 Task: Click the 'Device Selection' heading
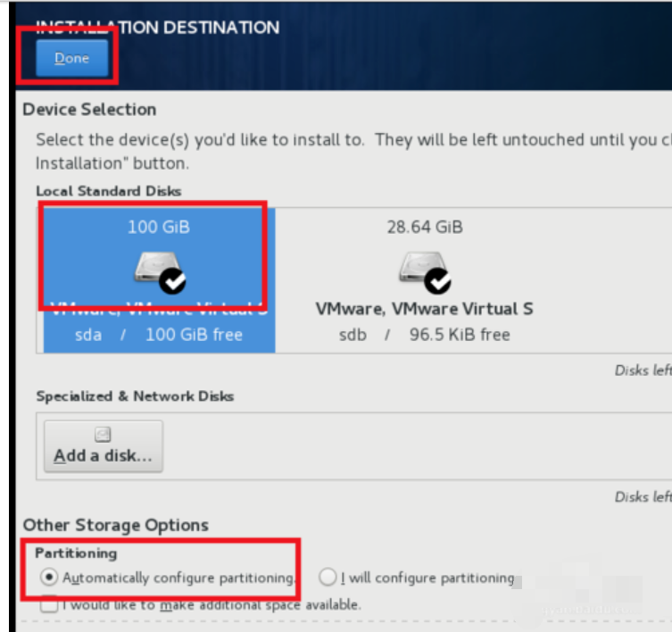coord(89,110)
